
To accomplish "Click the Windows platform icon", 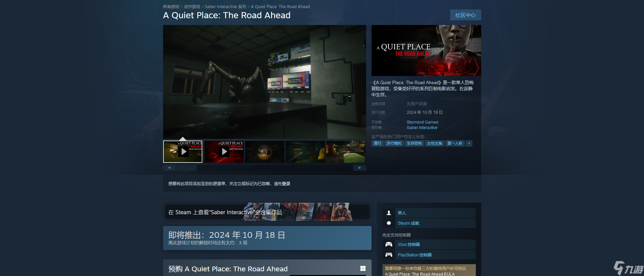I will [363, 269].
